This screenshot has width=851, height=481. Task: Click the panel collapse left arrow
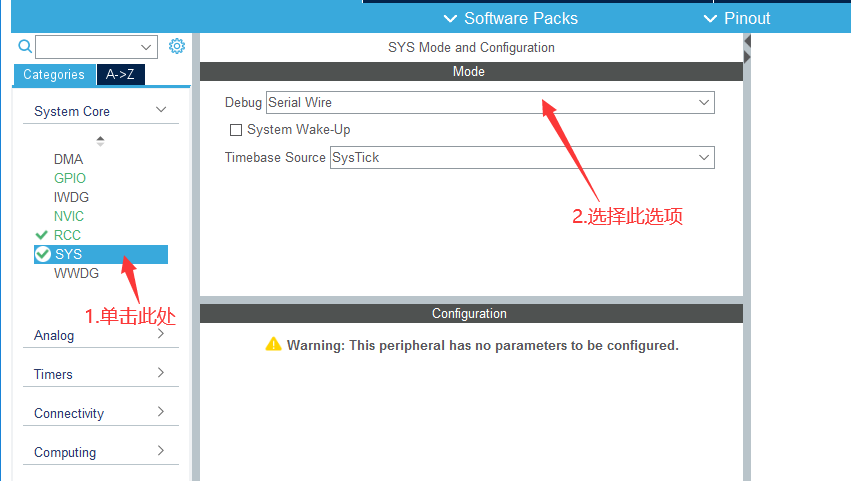point(747,41)
